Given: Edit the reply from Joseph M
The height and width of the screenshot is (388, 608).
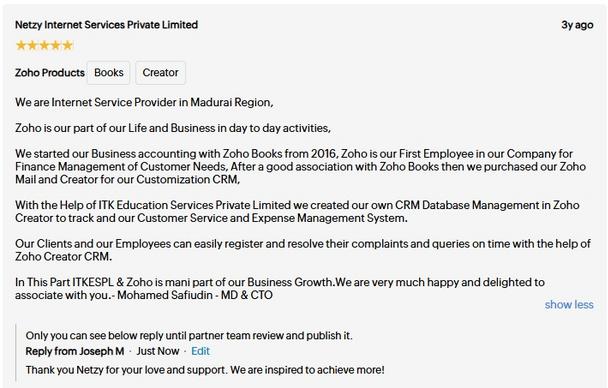Looking at the screenshot, I should click(x=200, y=351).
